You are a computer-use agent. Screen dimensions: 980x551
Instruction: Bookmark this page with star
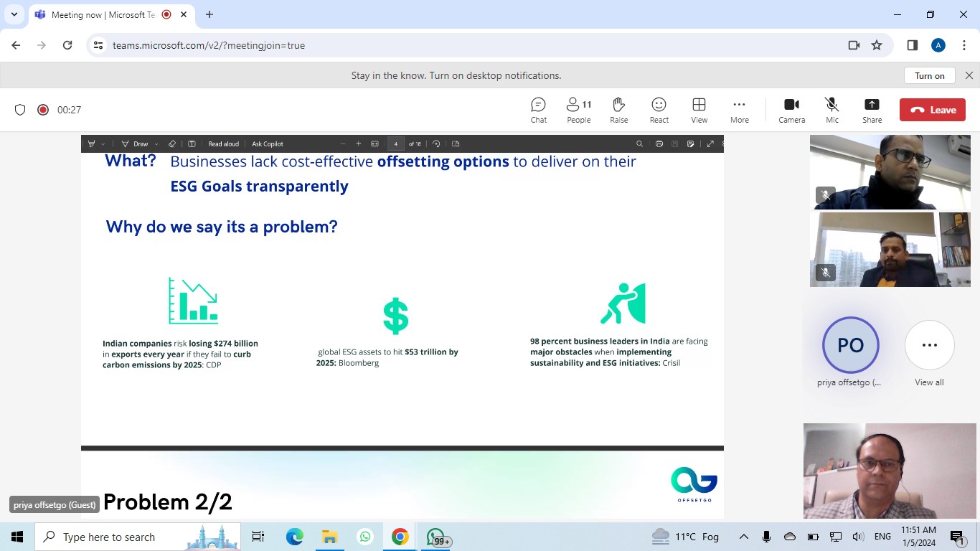877,45
